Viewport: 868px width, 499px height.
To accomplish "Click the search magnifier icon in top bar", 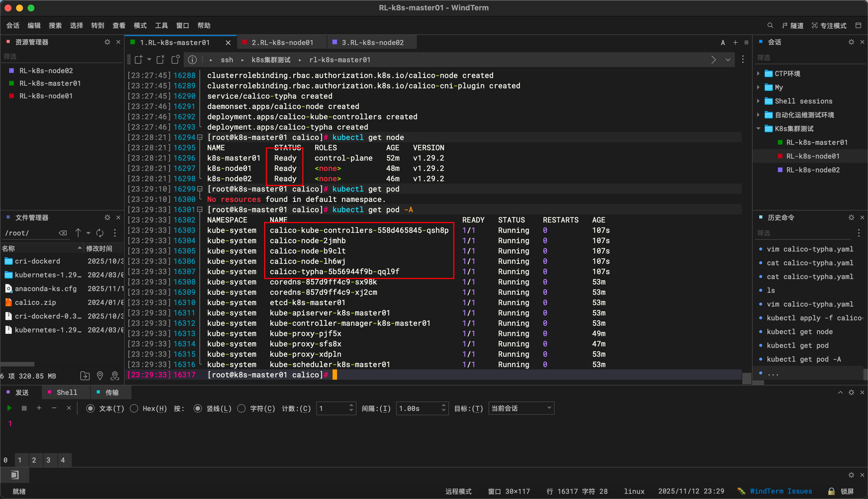I will 770,25.
